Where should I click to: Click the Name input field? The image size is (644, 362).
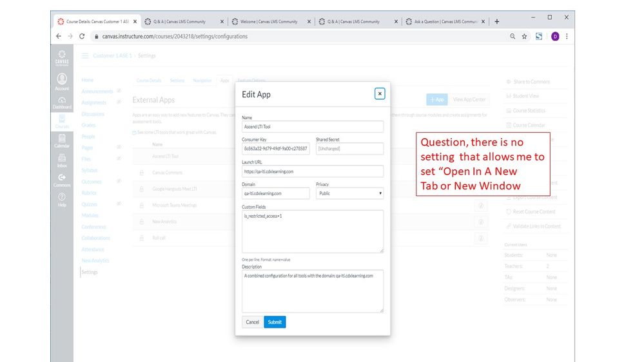coord(312,127)
